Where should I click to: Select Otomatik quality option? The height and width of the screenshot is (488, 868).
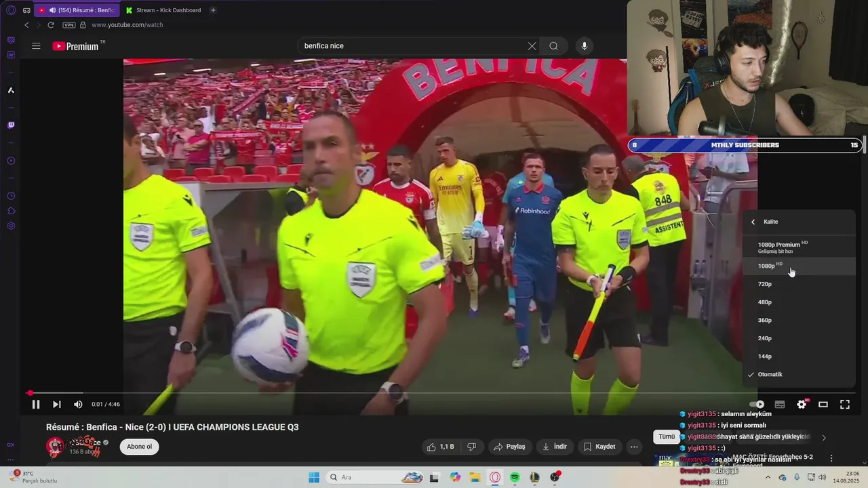799,374
